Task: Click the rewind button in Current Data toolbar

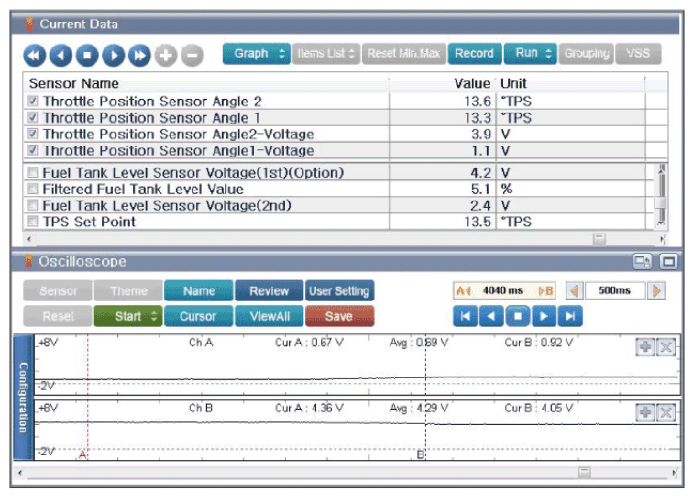Action: (x=34, y=55)
